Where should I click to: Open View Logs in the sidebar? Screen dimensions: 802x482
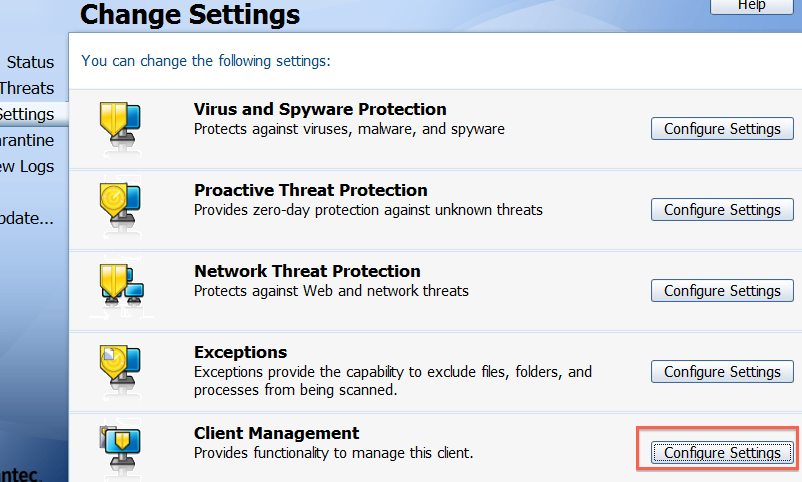click(27, 167)
